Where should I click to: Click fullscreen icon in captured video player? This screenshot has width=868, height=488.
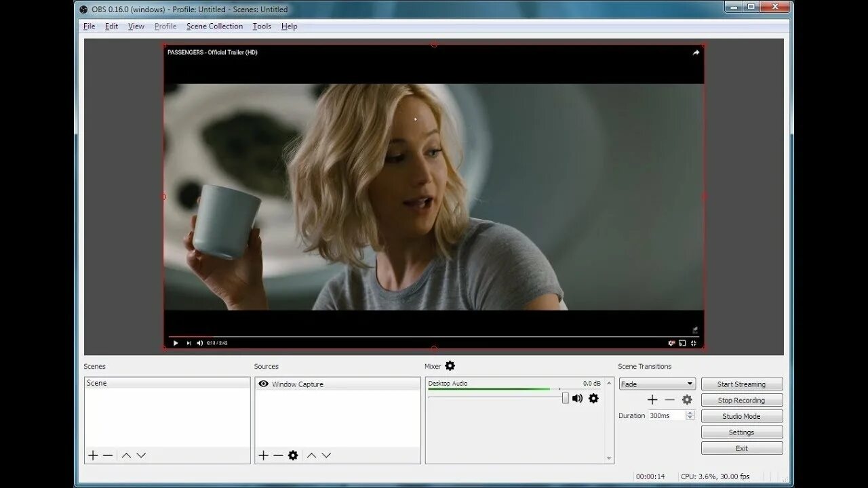[x=693, y=343]
